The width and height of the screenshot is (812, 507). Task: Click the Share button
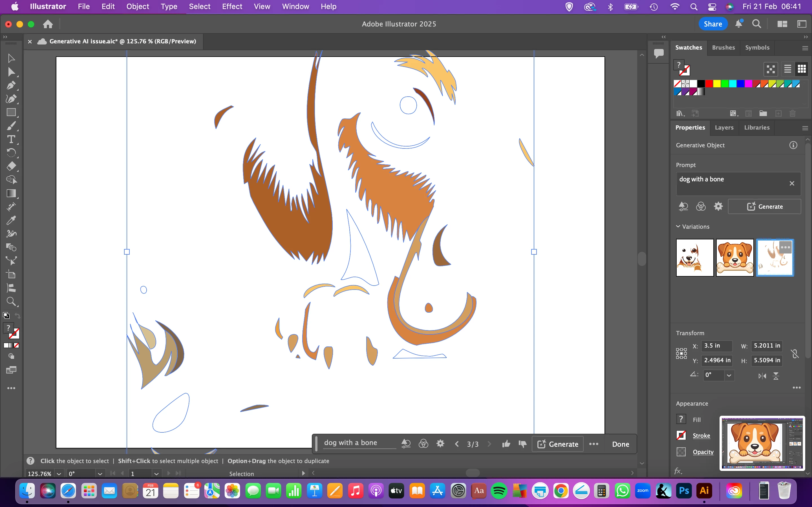click(713, 24)
